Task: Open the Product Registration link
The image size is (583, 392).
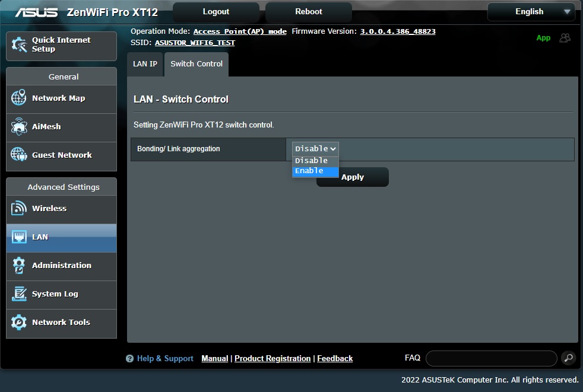Action: coord(273,359)
